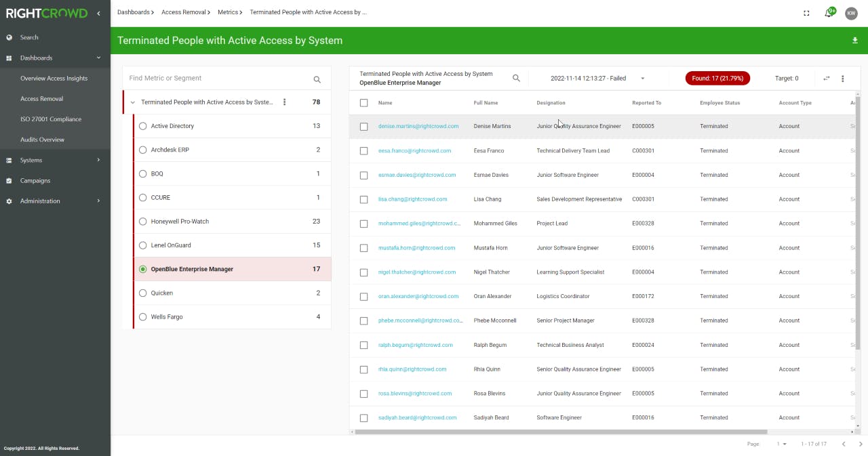This screenshot has height=456, width=868.
Task: Select the Active Directory radio button
Action: [x=142, y=126]
